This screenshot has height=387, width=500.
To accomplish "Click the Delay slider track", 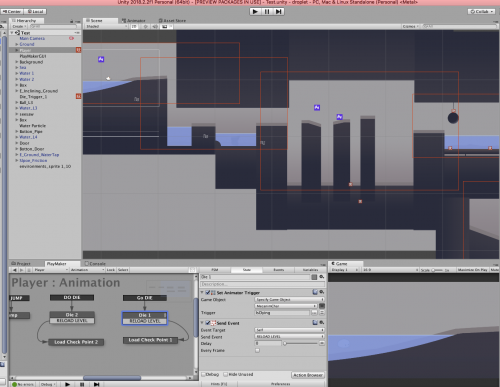I will point(301,343).
